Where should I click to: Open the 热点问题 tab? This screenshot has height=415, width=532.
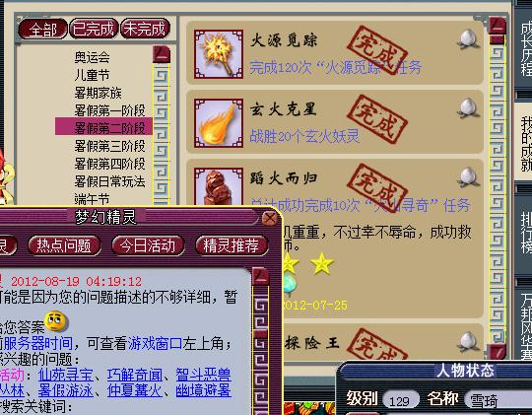[64, 245]
